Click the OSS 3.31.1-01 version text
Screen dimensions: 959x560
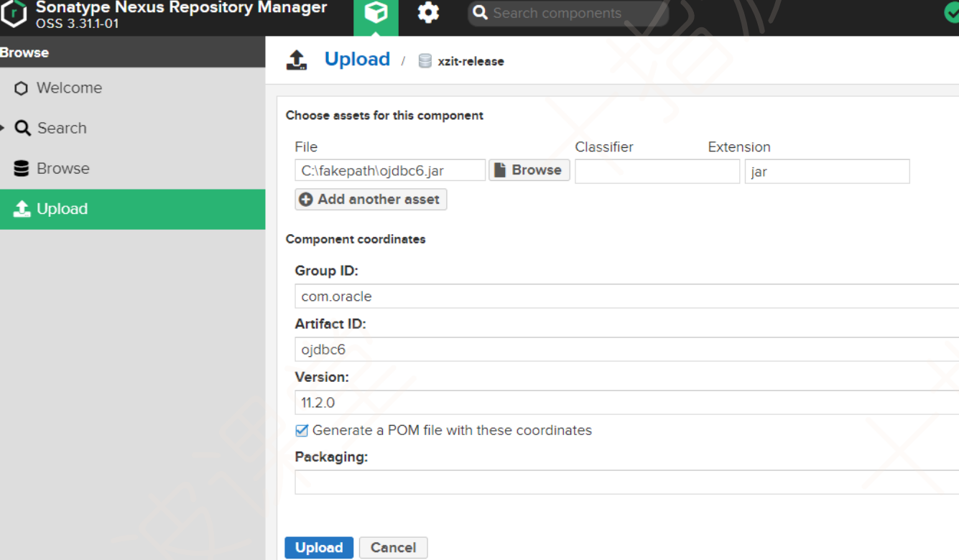[77, 24]
